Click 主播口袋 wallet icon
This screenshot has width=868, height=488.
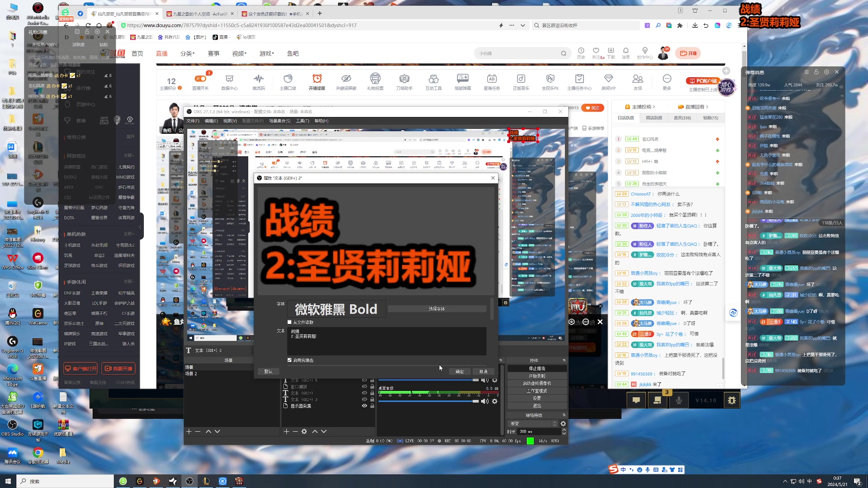pos(288,79)
